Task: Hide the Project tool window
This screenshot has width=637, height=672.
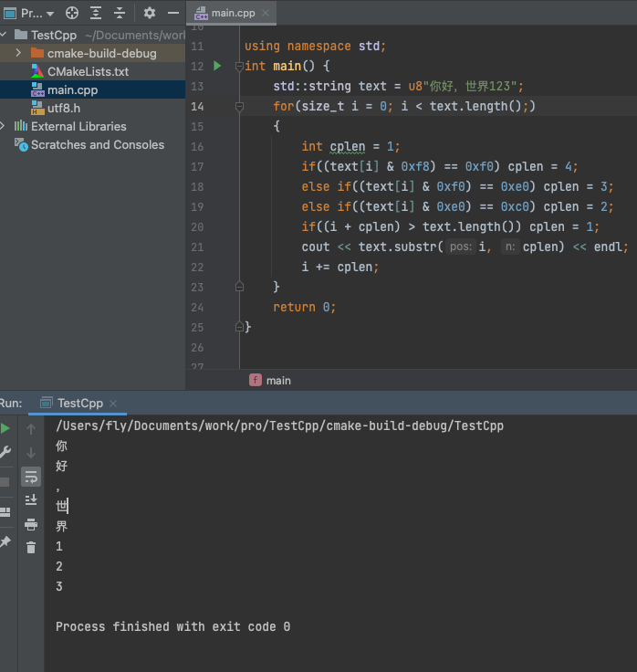Action: (172, 14)
